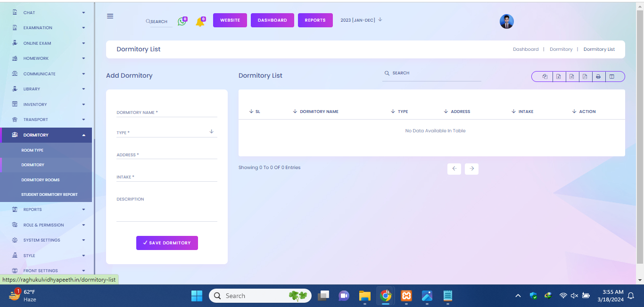Open the Type dropdown in form

click(166, 132)
